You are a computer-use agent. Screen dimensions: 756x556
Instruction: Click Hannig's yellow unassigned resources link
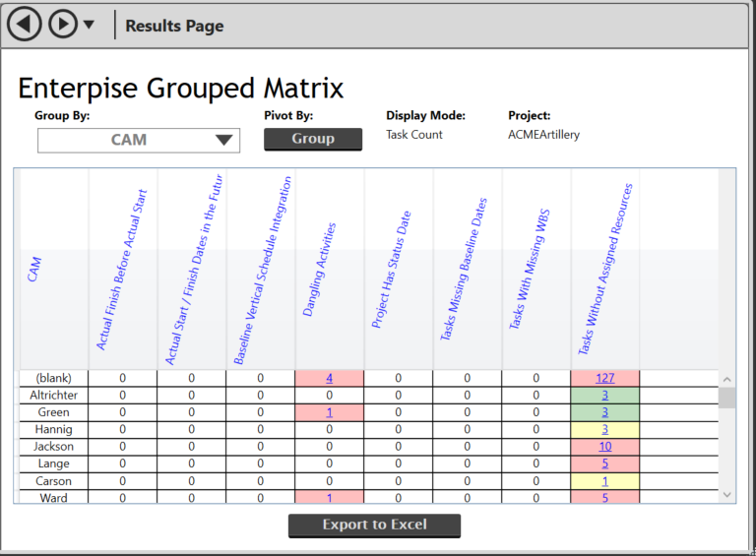pyautogui.click(x=604, y=429)
